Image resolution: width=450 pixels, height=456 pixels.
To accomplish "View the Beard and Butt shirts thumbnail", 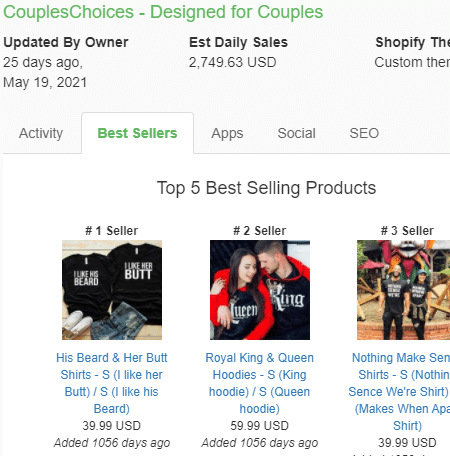I will tap(112, 290).
